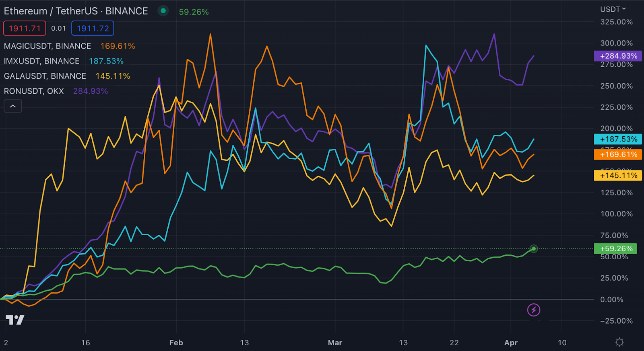644x351 pixels.
Task: Select the MAGICUSDT, BINANCE legend entry
Action: 47,46
